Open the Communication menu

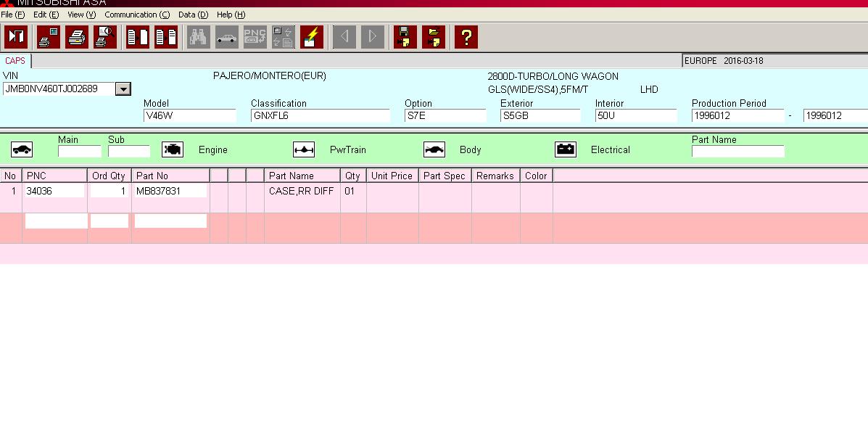[137, 15]
